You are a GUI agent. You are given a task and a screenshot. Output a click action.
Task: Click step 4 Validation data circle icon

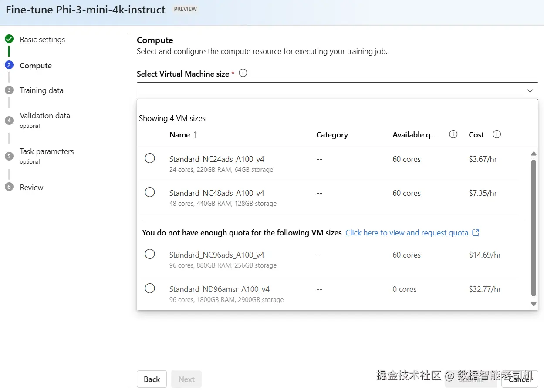click(x=9, y=120)
